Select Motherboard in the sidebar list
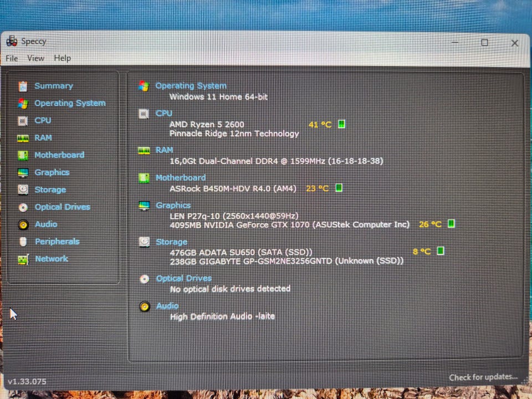Image resolution: width=532 pixels, height=399 pixels. 59,155
